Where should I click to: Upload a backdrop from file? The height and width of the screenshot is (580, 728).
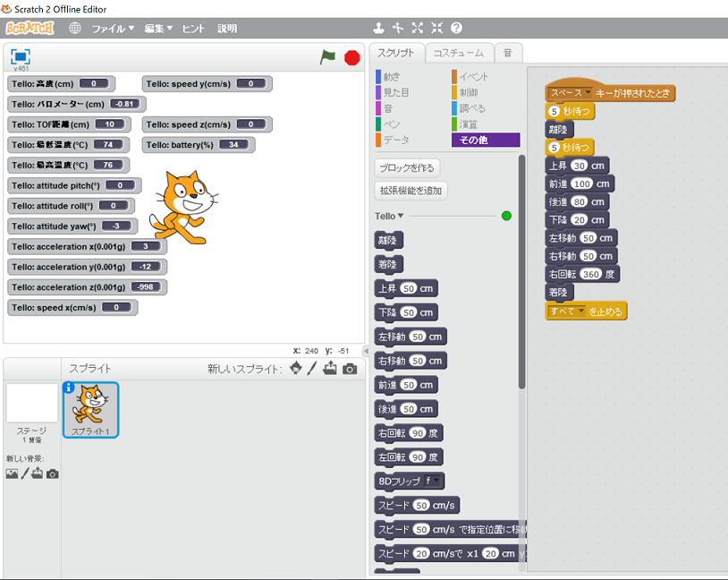point(38,473)
